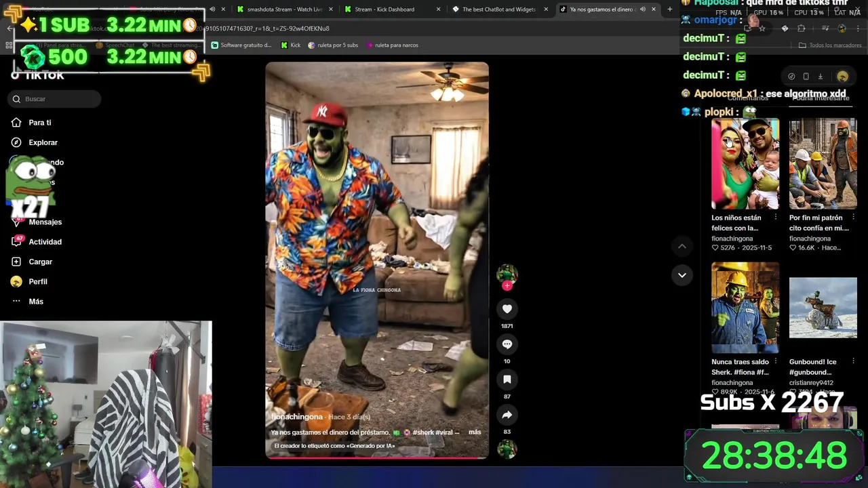Click the download desktop app icon in TikTok bar
This screenshot has width=868, height=488.
click(x=820, y=77)
